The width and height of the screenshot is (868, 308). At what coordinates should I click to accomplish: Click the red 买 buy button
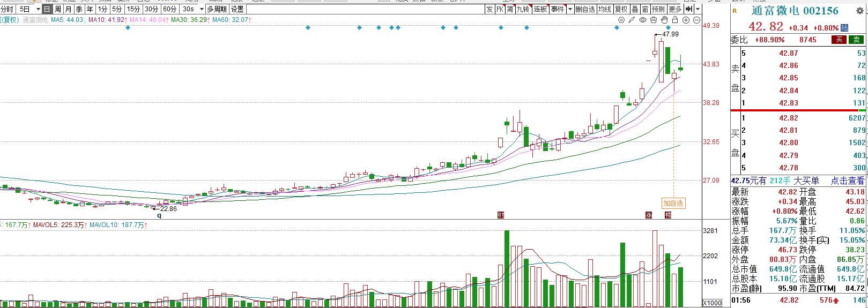(x=839, y=40)
